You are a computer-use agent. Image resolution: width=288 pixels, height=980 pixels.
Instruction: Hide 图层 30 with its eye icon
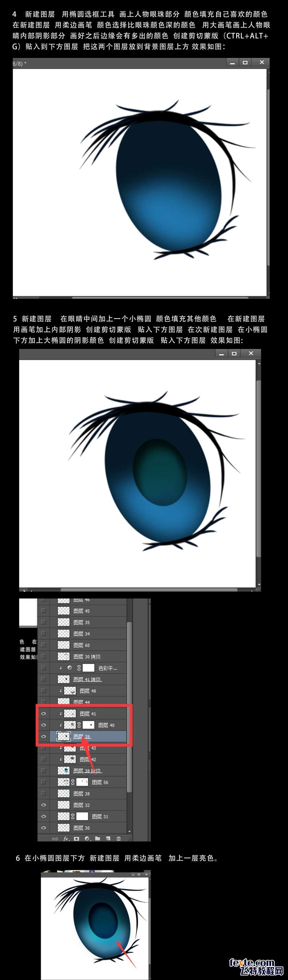click(44, 828)
